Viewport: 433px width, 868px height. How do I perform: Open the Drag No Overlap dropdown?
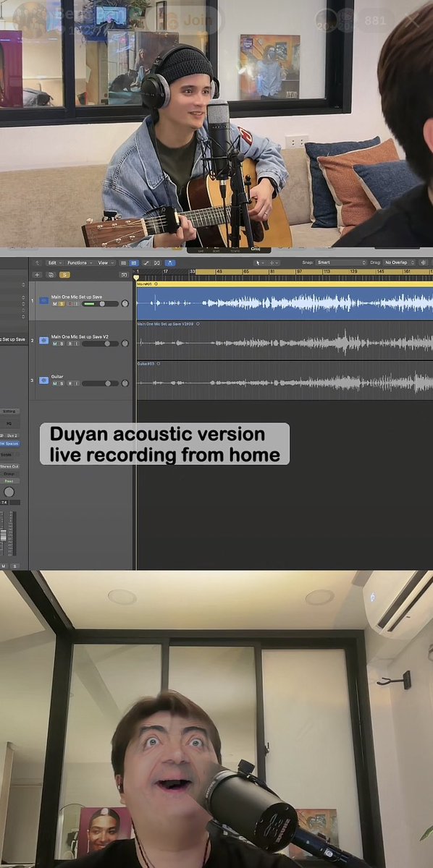398,262
